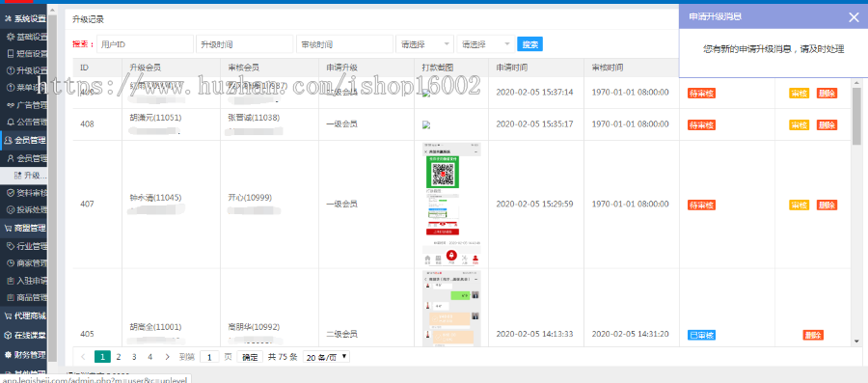Click the tag icon beside 行业管理
This screenshot has height=383, width=868.
(10, 246)
